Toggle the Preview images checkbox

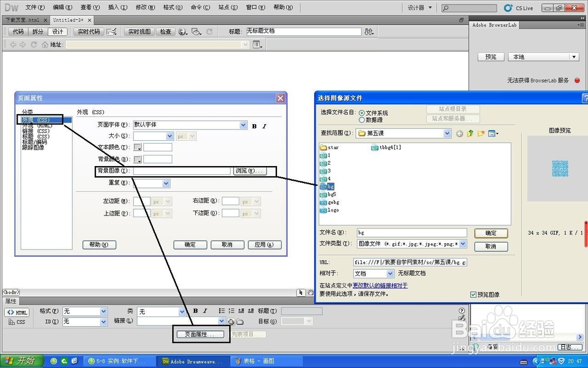click(473, 295)
